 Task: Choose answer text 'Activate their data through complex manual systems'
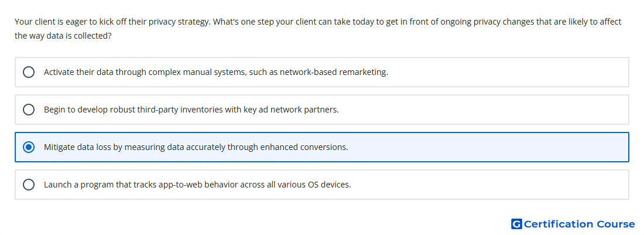point(145,72)
